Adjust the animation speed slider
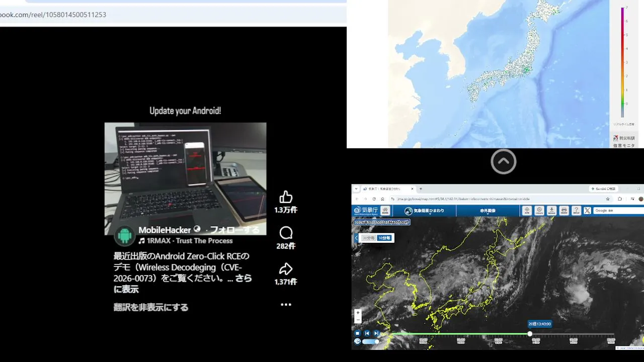Viewport: 644px width, 362px height. pyautogui.click(x=370, y=342)
